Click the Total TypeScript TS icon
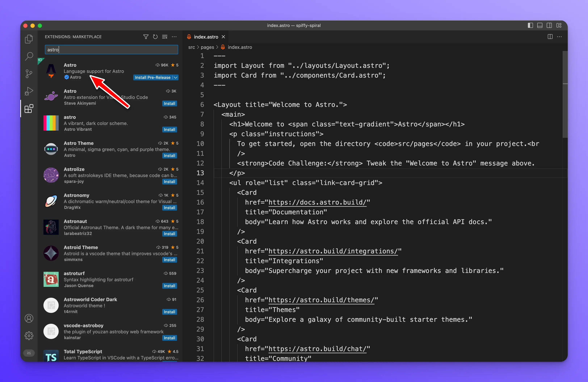This screenshot has width=588, height=382. [51, 356]
